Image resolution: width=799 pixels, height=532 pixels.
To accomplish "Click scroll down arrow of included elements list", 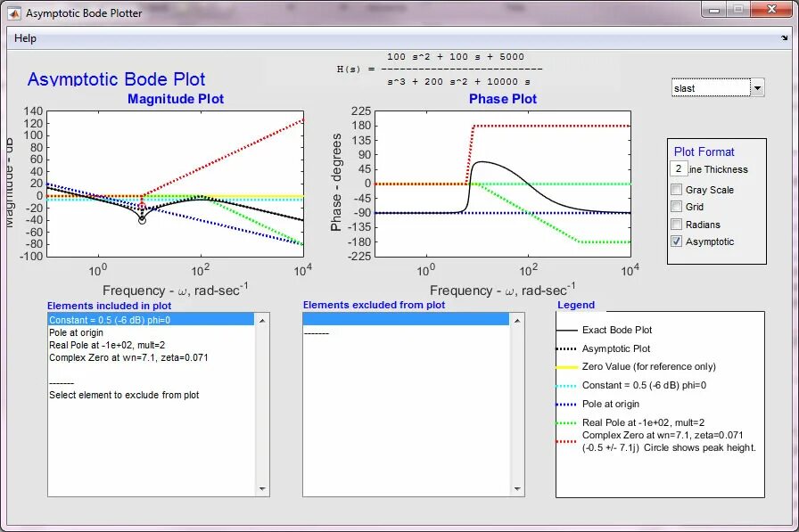I will point(262,488).
